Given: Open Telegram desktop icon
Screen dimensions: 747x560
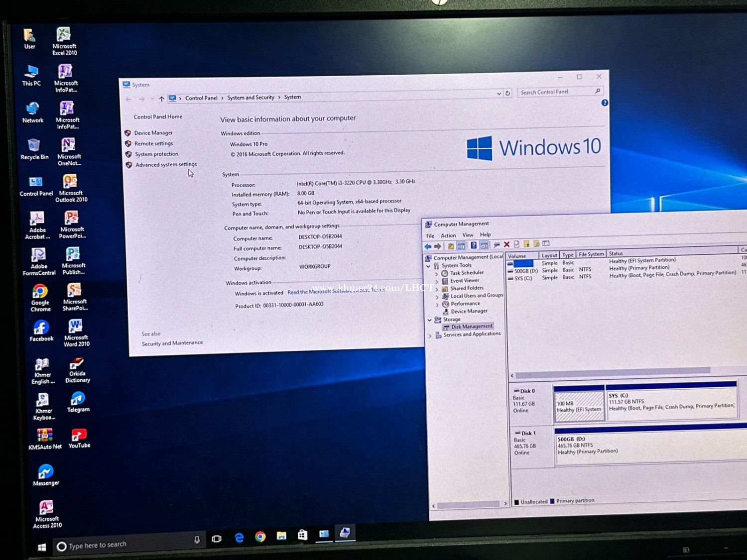Looking at the screenshot, I should (x=78, y=402).
